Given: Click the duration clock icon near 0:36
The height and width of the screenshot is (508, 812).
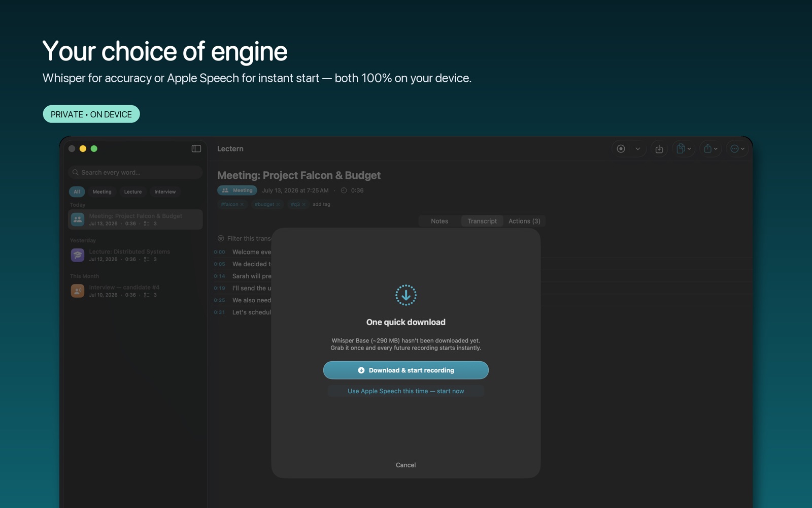Looking at the screenshot, I should [344, 190].
